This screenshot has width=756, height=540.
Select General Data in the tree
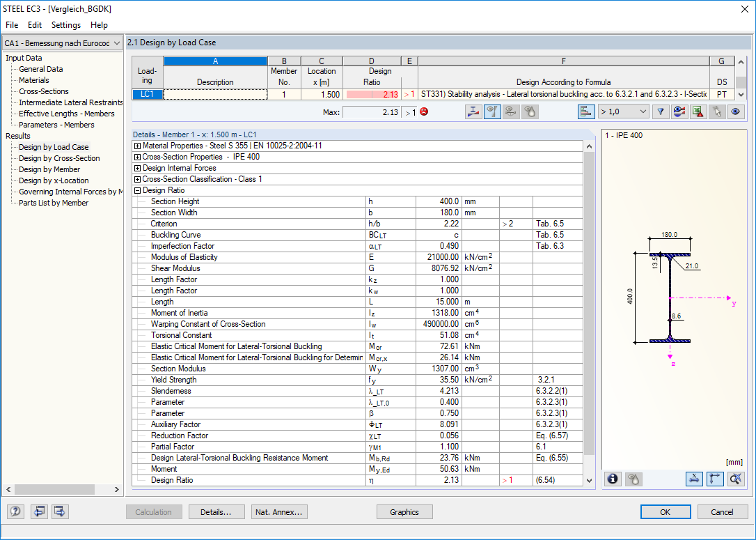40,69
